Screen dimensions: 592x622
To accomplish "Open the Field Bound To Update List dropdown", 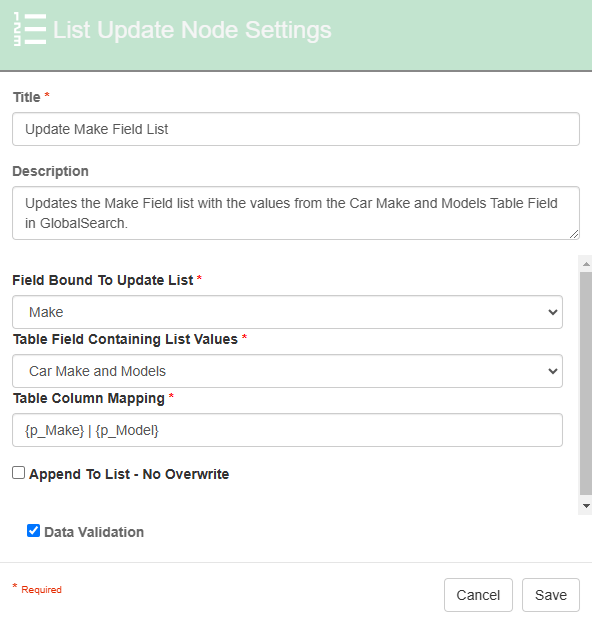I will coord(287,312).
